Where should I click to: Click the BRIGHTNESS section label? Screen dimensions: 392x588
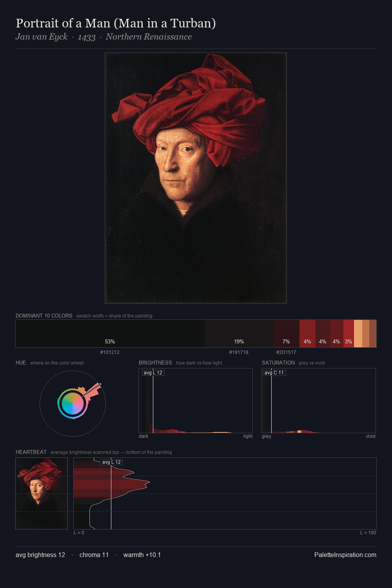[155, 363]
